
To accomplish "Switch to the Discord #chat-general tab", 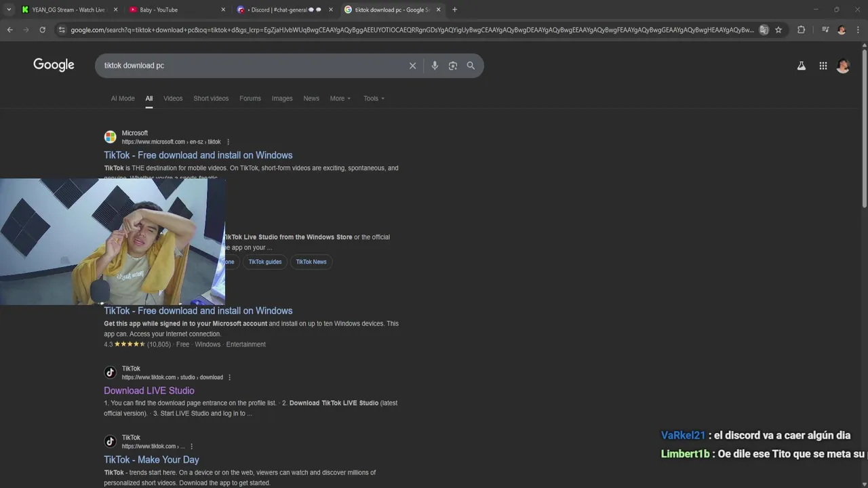I will pyautogui.click(x=285, y=9).
